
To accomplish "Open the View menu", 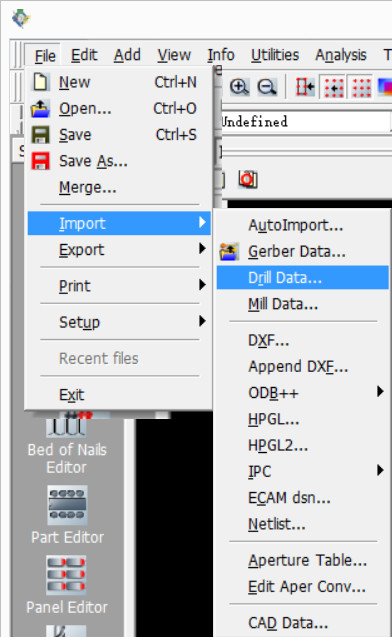I will 174,55.
